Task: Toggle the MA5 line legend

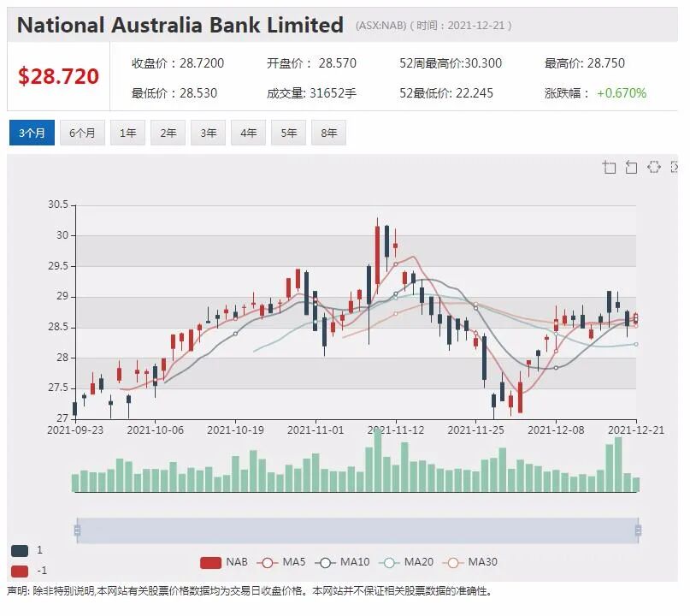Action: point(280,562)
